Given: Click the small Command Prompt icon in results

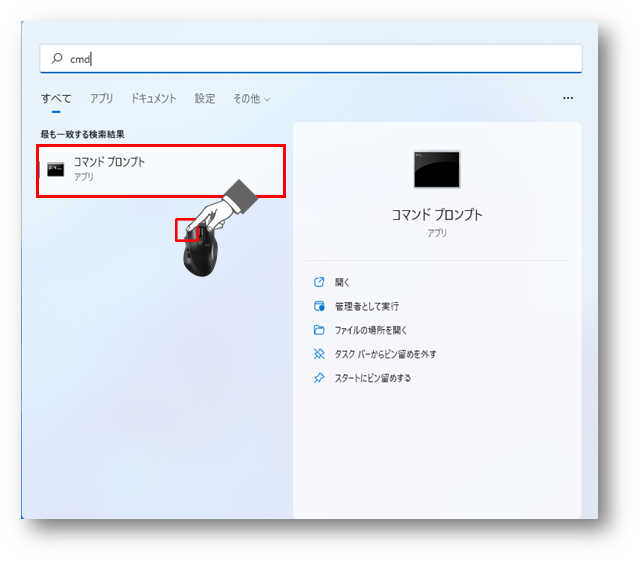Looking at the screenshot, I should [x=56, y=169].
